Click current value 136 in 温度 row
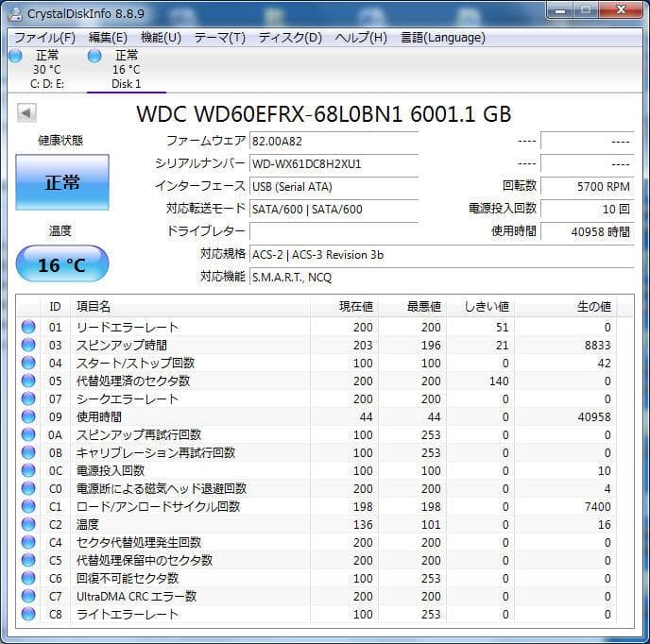650x644 pixels. (363, 525)
